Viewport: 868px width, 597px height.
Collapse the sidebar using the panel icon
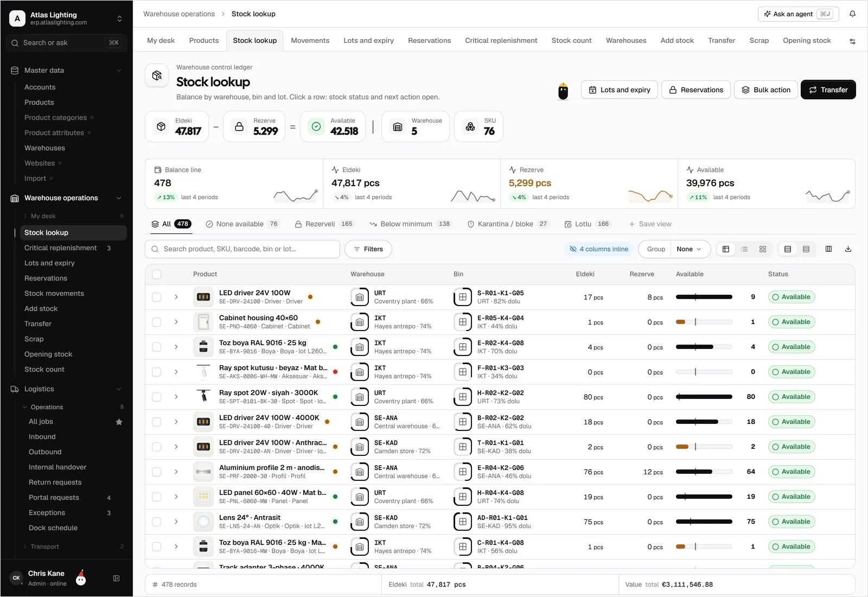[x=116, y=579]
